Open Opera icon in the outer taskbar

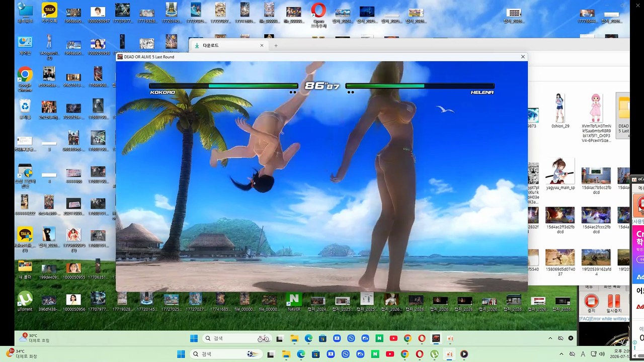pyautogui.click(x=420, y=354)
